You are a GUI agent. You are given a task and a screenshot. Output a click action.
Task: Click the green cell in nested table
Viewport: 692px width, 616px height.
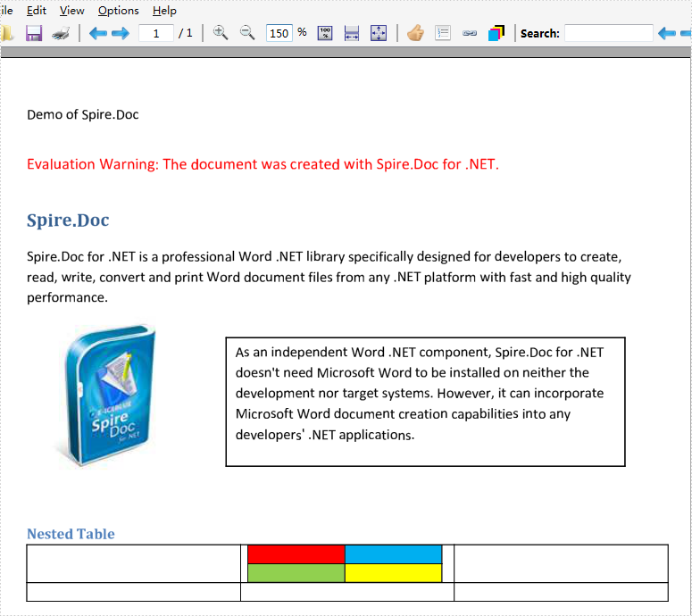pos(296,573)
